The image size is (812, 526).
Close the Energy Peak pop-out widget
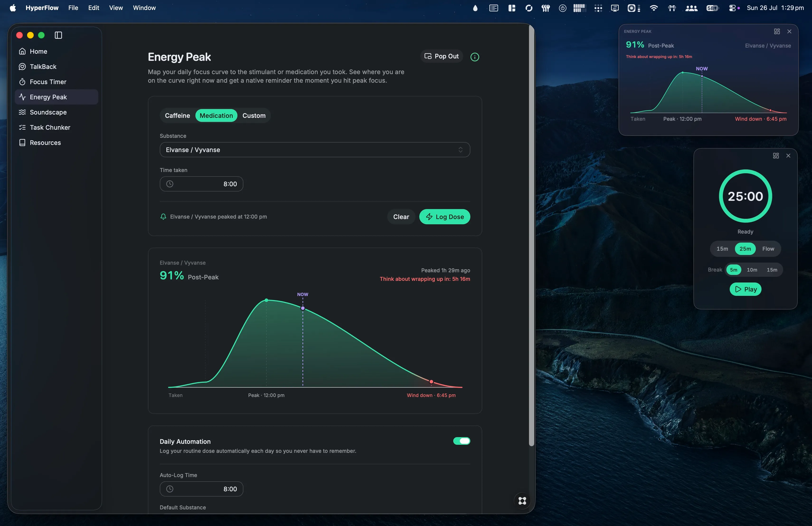point(789,31)
